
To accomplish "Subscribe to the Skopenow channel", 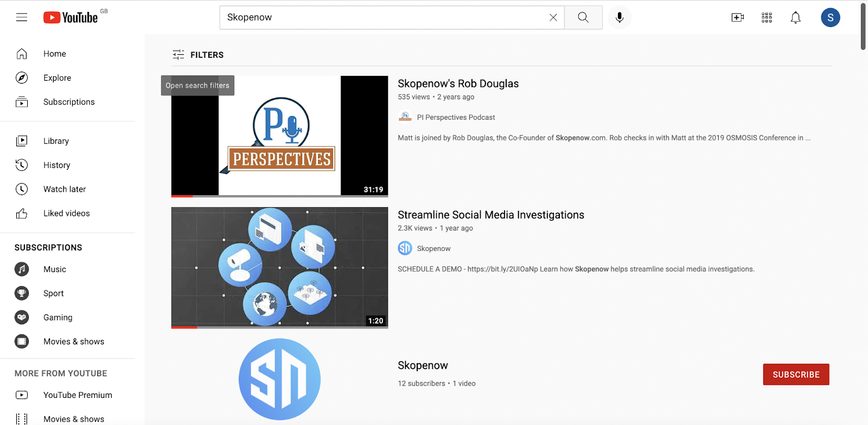I will [796, 375].
